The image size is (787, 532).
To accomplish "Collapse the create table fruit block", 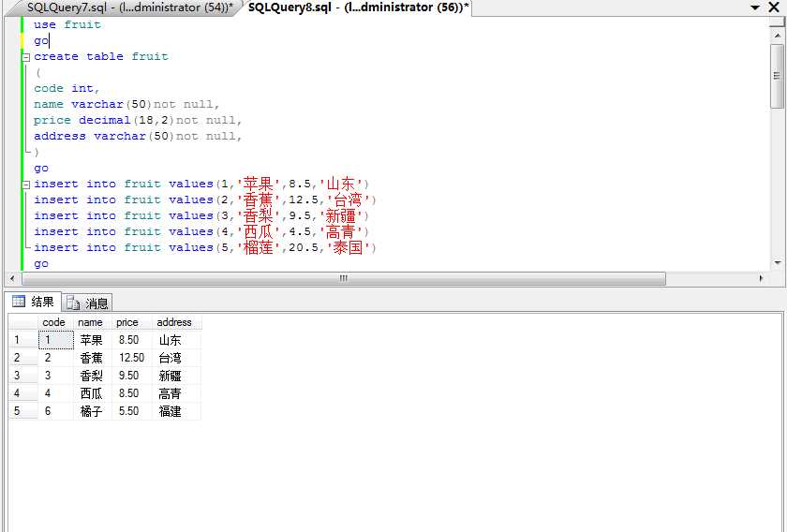I will (x=26, y=57).
